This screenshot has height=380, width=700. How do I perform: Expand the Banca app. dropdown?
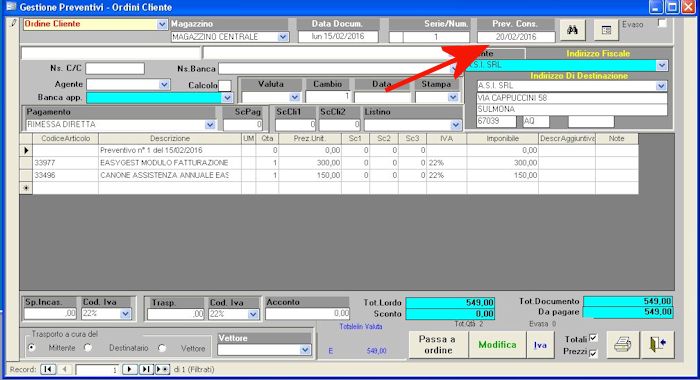(227, 97)
